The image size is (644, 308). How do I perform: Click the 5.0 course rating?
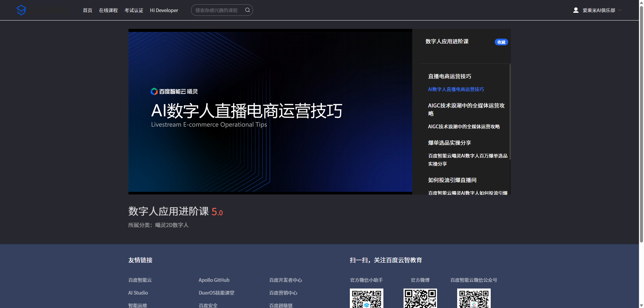217,212
